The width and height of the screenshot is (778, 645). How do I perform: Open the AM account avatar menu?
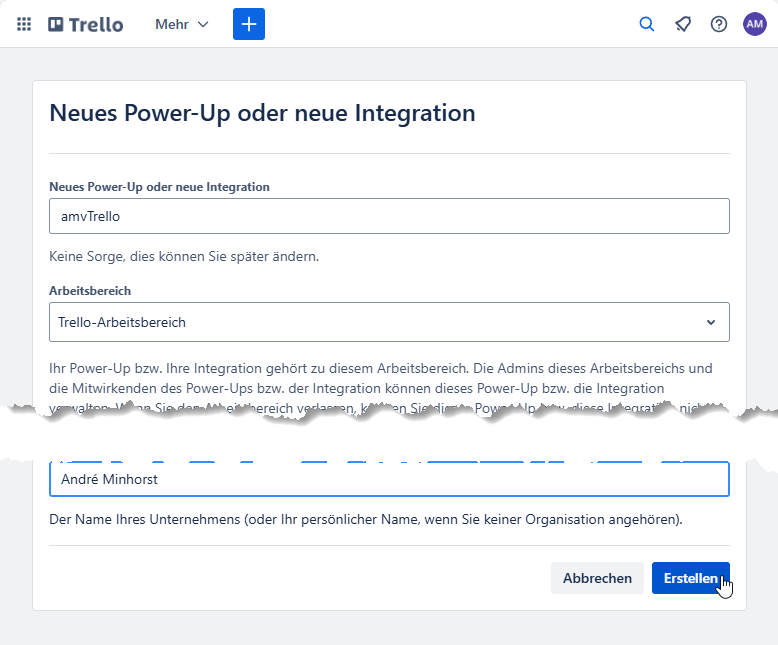click(755, 24)
